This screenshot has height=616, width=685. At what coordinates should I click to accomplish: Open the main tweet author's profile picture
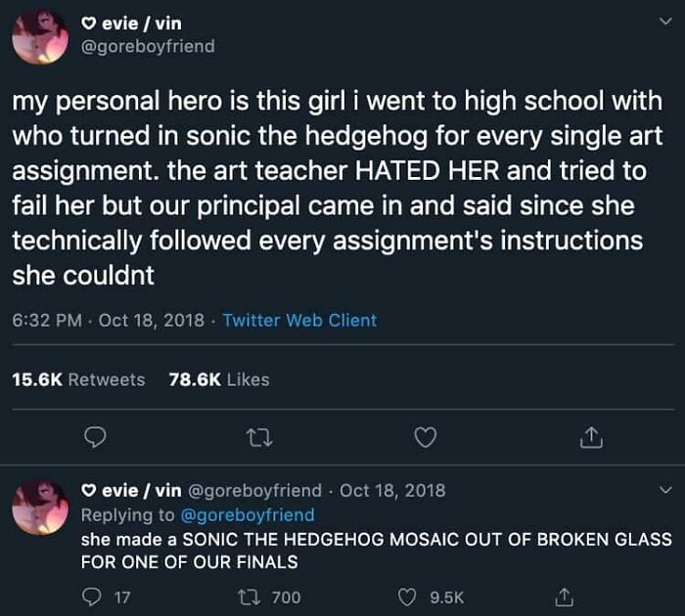pyautogui.click(x=40, y=35)
